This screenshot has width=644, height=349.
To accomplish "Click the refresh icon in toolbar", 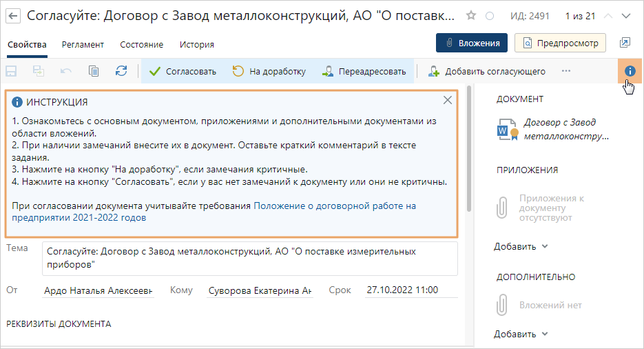I will click(x=121, y=71).
